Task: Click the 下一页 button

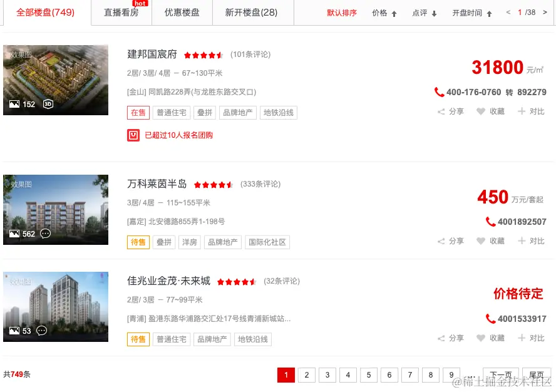Action: pos(501,375)
